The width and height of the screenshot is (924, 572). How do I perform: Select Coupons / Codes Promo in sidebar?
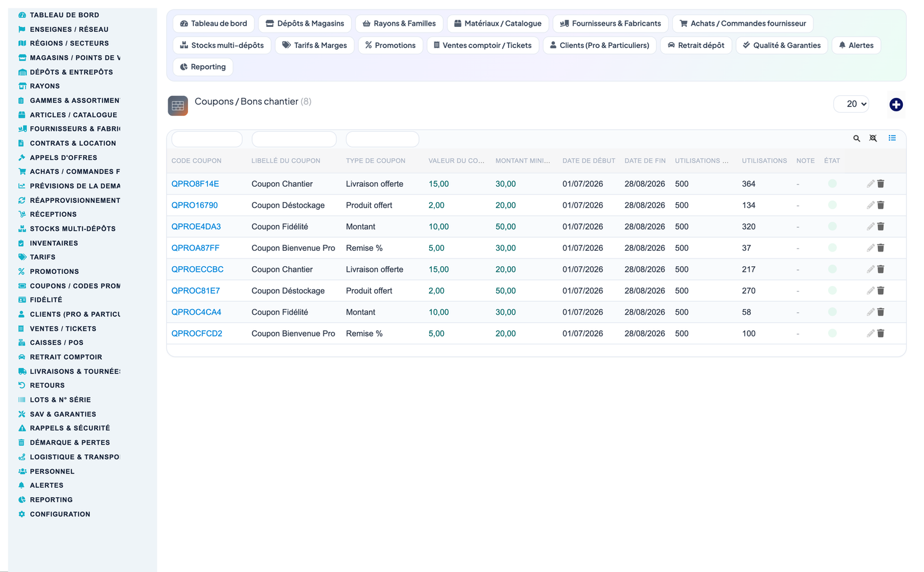[75, 286]
